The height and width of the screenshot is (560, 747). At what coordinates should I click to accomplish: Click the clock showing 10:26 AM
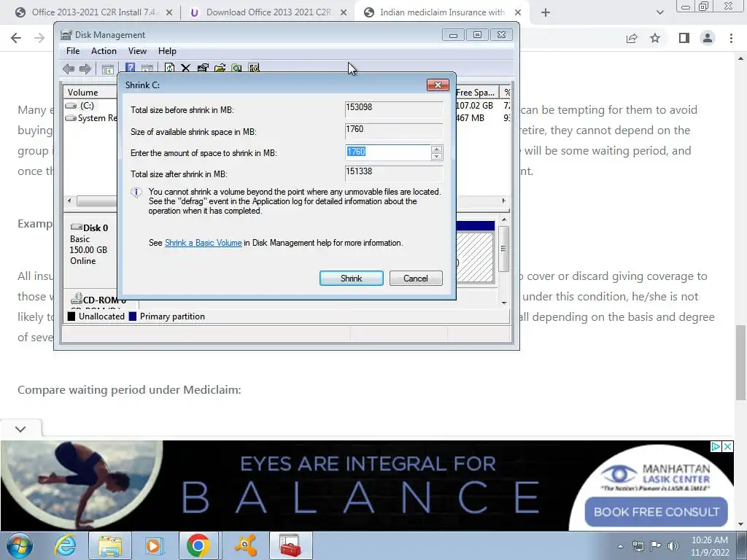(x=709, y=540)
